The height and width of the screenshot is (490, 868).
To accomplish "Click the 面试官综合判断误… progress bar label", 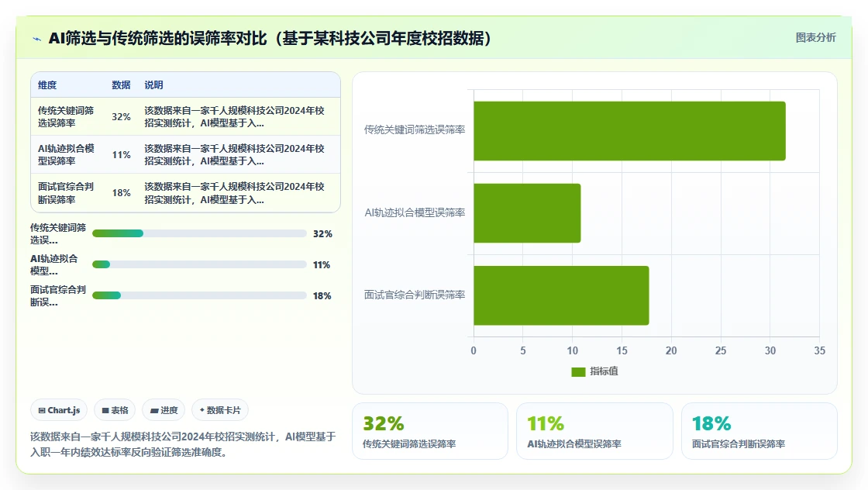I will coord(58,295).
